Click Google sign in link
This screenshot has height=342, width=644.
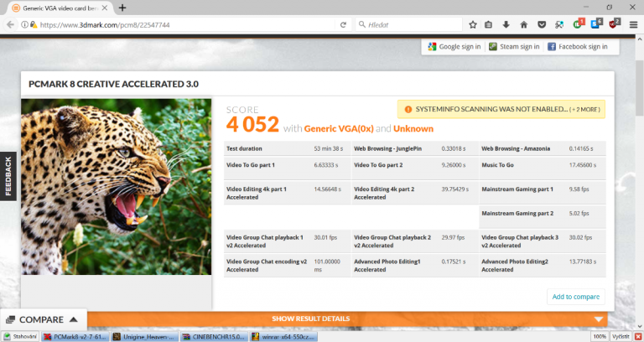tap(454, 47)
